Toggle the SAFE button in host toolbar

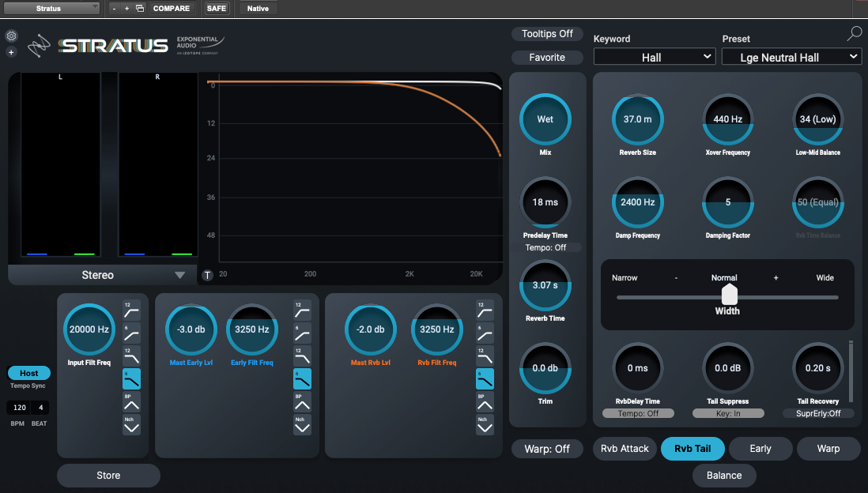217,9
